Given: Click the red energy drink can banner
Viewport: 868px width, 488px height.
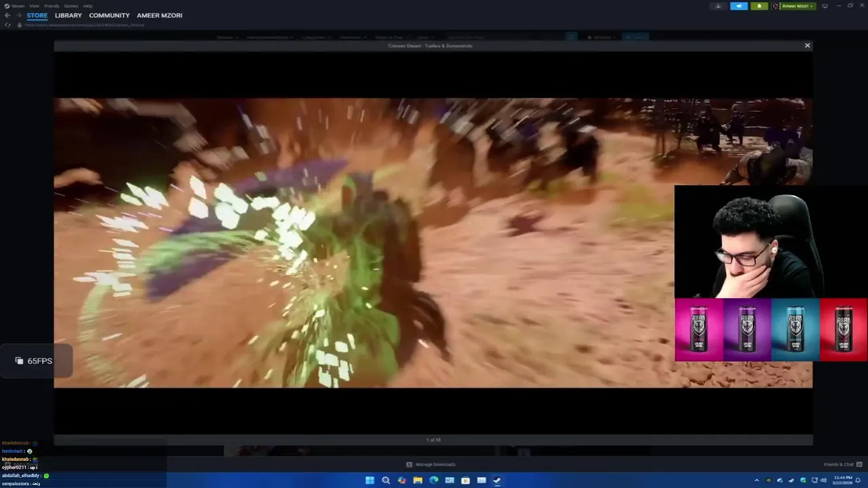Looking at the screenshot, I should 844,329.
